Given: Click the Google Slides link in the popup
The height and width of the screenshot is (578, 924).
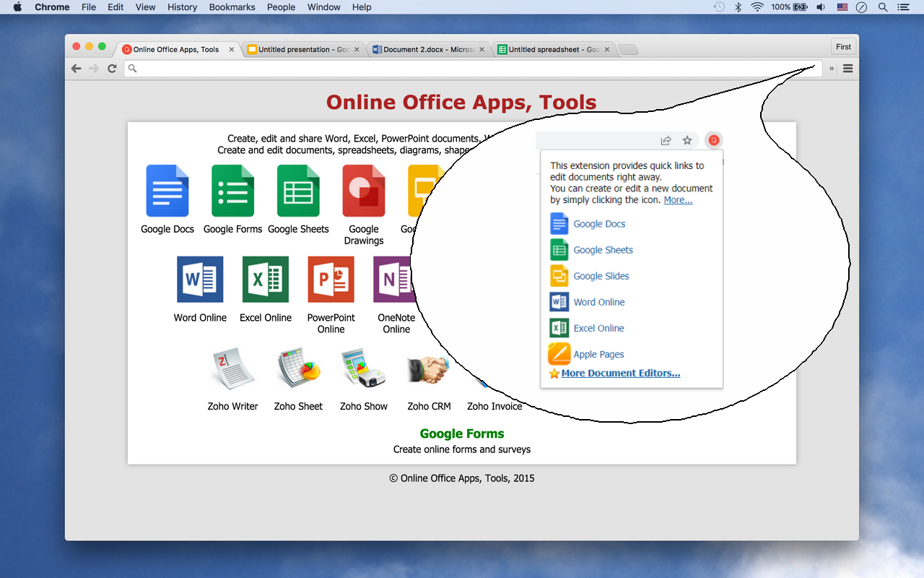Looking at the screenshot, I should point(601,276).
